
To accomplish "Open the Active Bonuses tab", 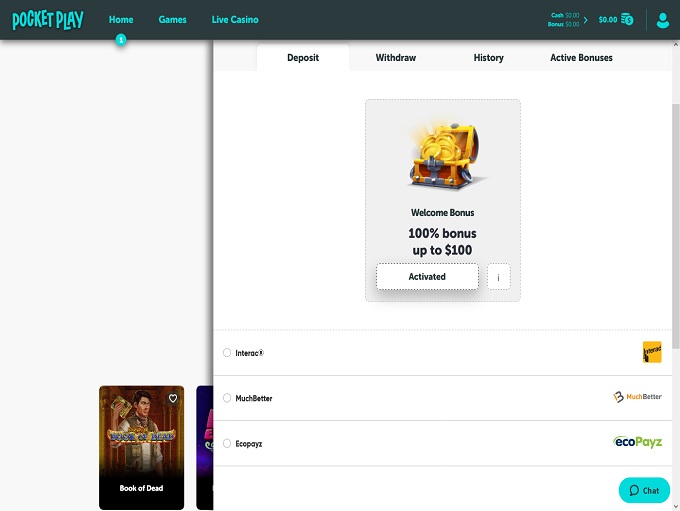I will (581, 58).
